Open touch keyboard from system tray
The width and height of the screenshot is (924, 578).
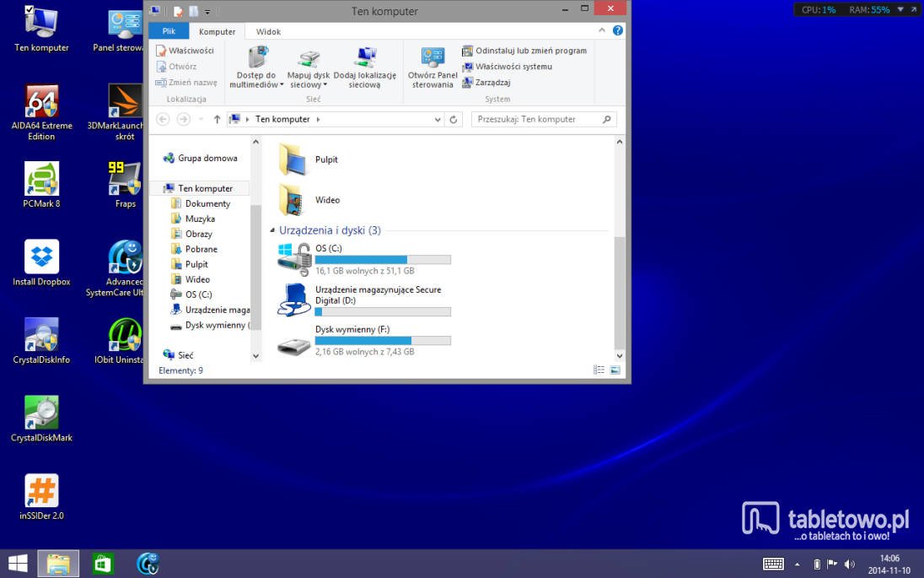[773, 564]
